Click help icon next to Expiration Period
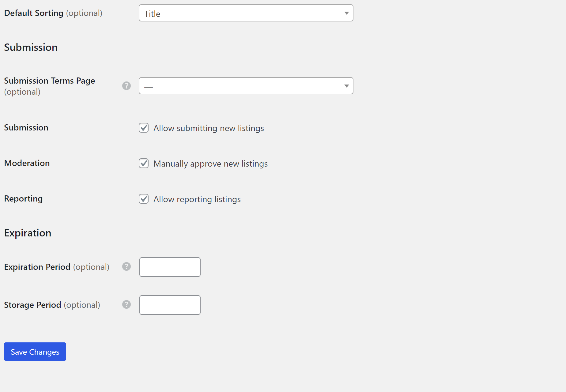 coord(126,266)
